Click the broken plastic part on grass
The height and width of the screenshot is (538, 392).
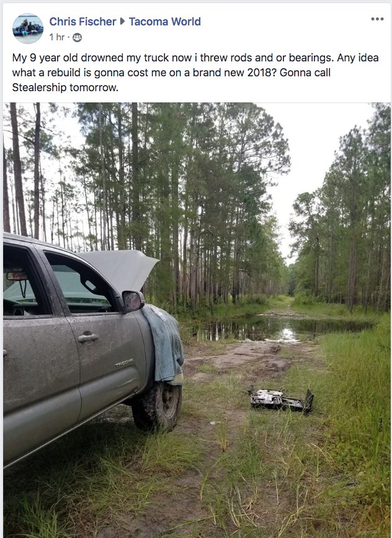[x=281, y=400]
